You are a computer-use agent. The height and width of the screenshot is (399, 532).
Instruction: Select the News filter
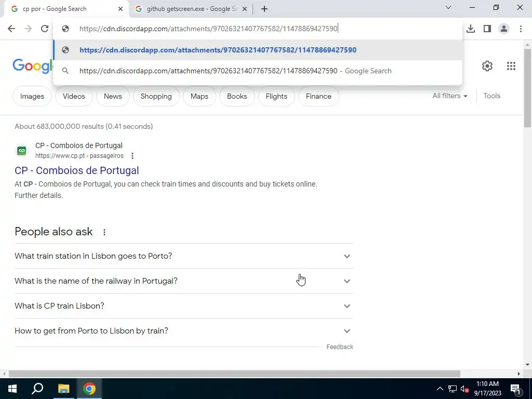[113, 96]
